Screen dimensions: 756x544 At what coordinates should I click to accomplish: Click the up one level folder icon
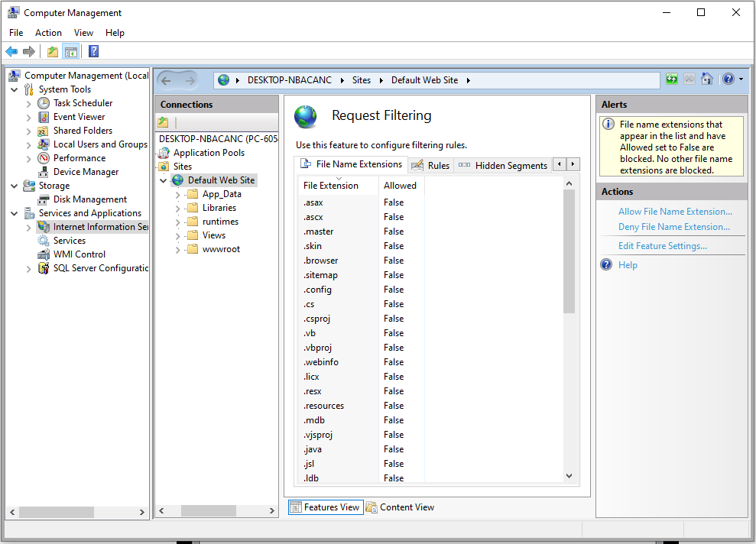[53, 51]
